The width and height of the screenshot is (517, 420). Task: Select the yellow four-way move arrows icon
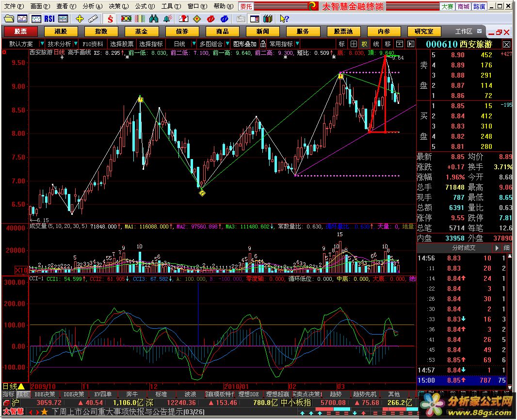[x=80, y=19]
